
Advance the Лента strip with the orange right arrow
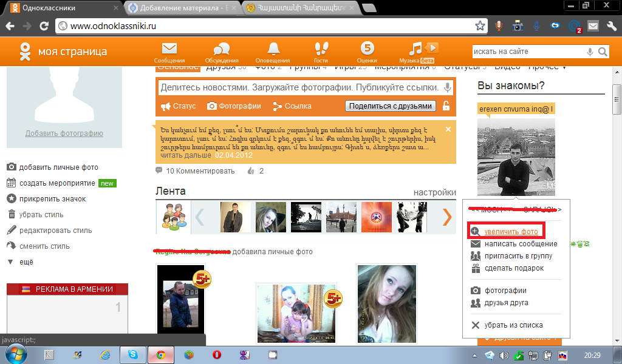[447, 217]
